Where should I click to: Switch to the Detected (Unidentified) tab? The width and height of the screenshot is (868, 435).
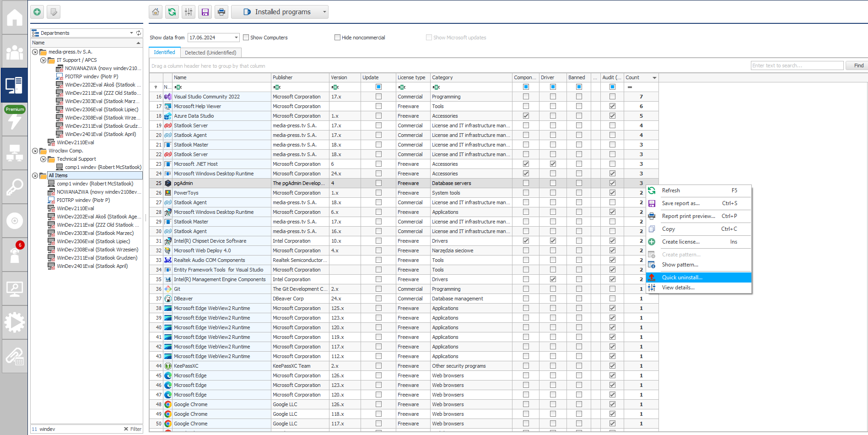pos(210,53)
